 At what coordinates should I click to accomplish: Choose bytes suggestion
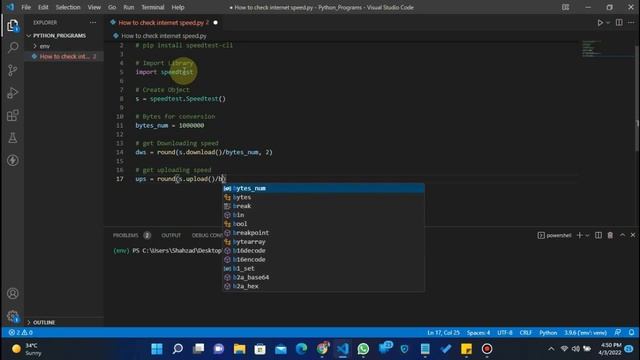tap(323, 197)
